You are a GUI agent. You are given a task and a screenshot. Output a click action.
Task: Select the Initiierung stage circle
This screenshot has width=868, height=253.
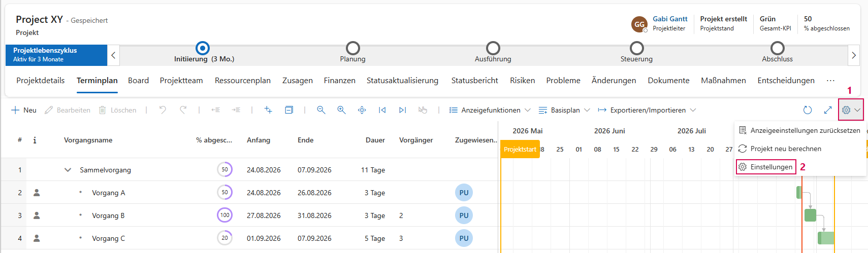tap(203, 48)
